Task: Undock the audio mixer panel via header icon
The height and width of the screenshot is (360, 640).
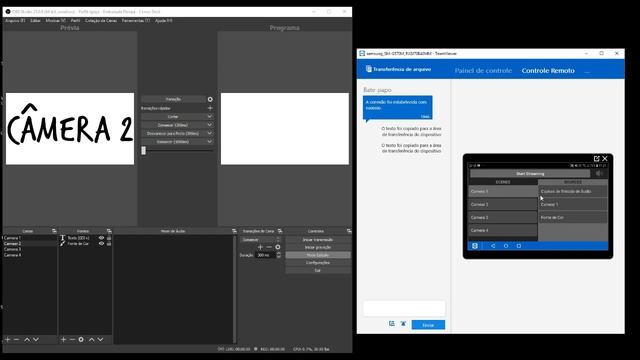Action: (x=234, y=231)
